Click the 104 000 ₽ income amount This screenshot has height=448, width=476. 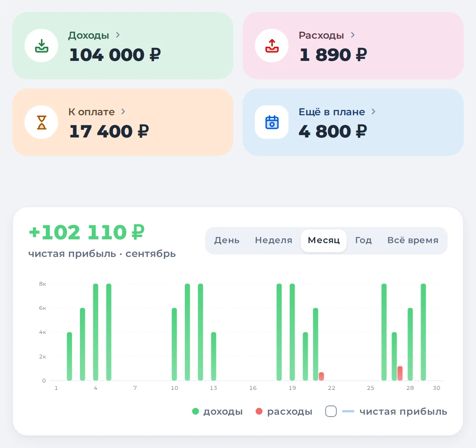[x=115, y=55]
